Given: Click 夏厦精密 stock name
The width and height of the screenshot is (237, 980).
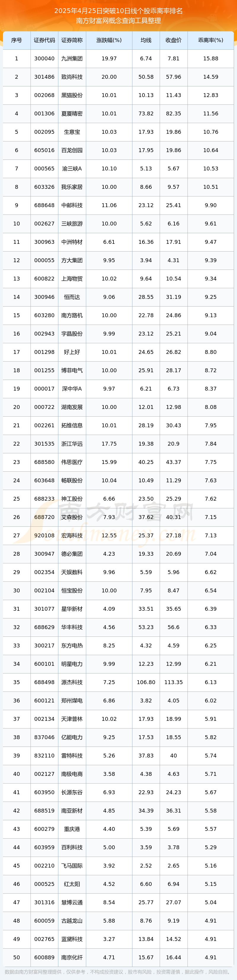Looking at the screenshot, I should pyautogui.click(x=72, y=114).
